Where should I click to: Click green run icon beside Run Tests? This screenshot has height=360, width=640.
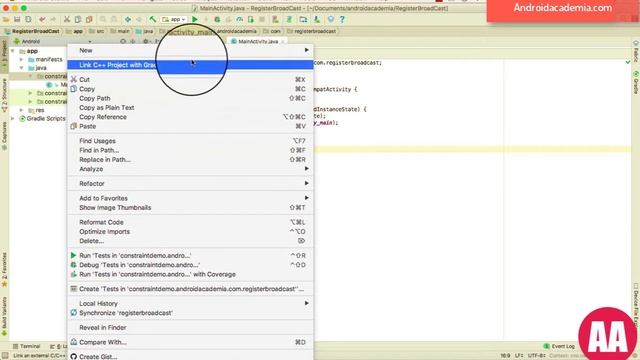pyautogui.click(x=73, y=255)
